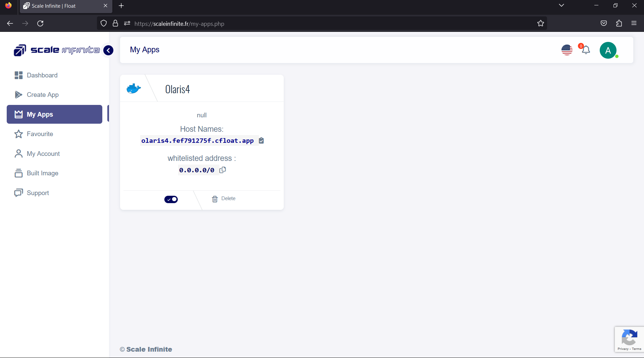Screen dimensions: 644x358
Task: Click the reCAPTCHA badge
Action: click(x=629, y=340)
